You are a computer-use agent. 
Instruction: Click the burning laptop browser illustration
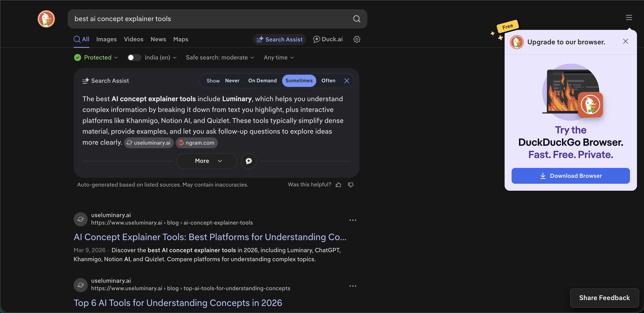tap(572, 92)
